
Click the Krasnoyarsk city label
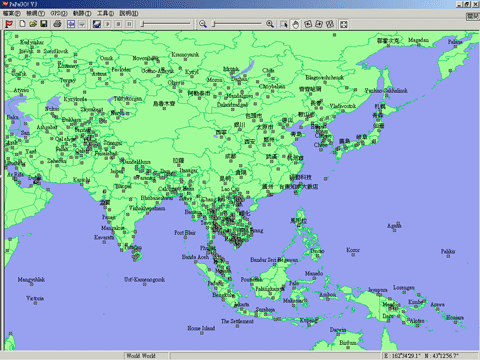(185, 54)
